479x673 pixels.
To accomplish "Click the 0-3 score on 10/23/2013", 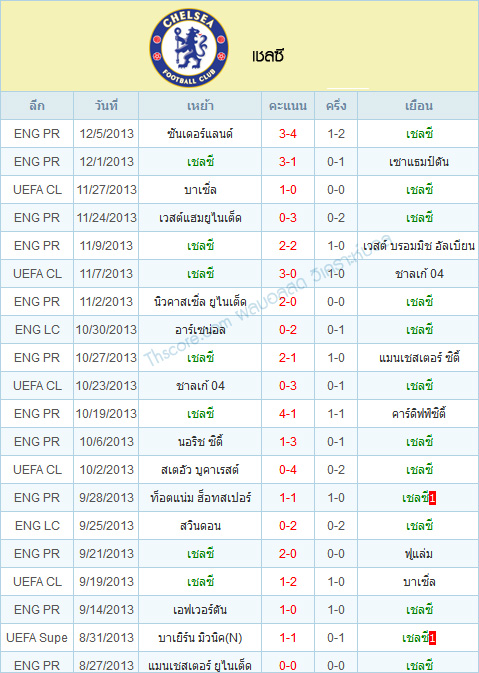I will (x=288, y=386).
